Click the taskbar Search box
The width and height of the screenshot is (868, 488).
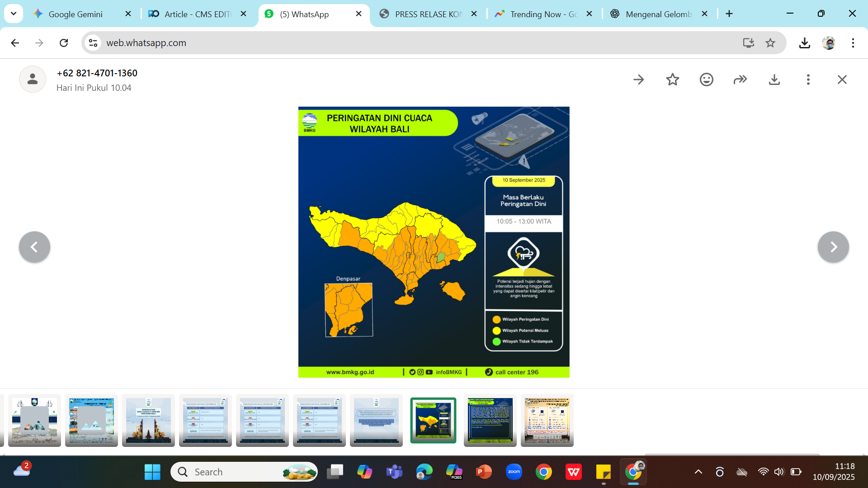click(244, 472)
